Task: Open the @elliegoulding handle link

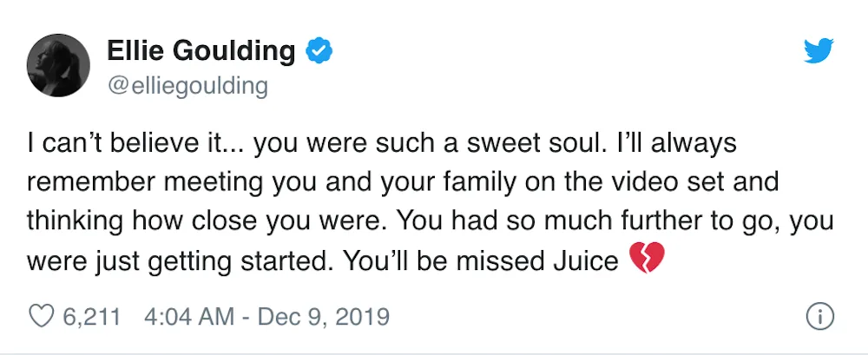Action: [187, 87]
